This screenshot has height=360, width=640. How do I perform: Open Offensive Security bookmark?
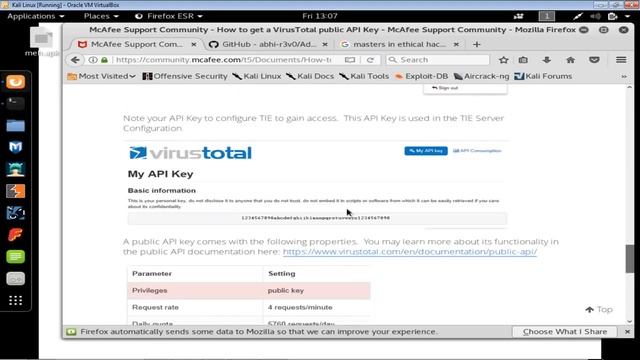pyautogui.click(x=185, y=76)
